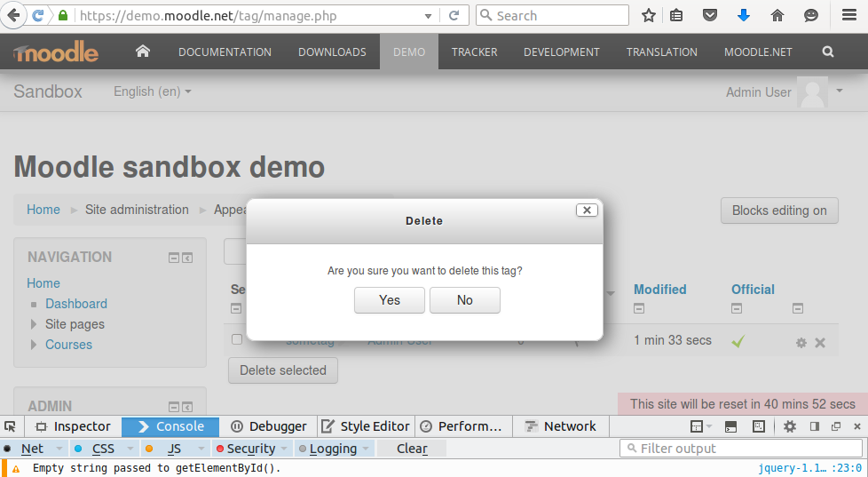Screen dimensions: 868x477
Task: Open address bar history dropdown arrow
Action: tap(428, 16)
